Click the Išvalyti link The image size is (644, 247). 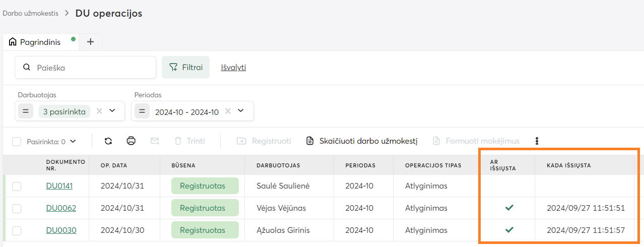tap(233, 67)
